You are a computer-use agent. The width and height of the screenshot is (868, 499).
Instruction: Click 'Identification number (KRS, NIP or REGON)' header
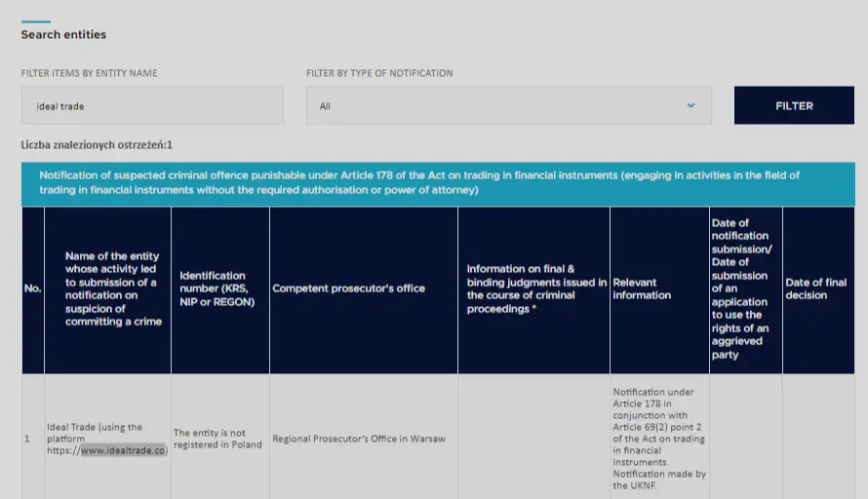coord(220,288)
